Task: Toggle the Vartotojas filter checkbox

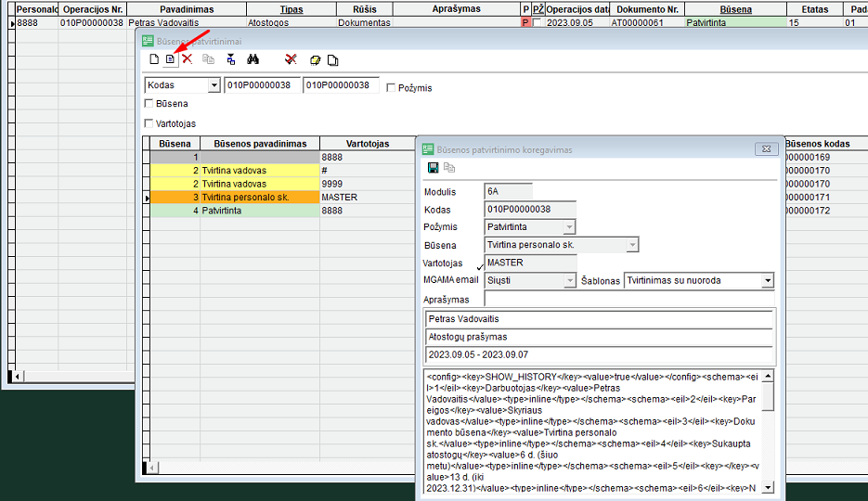Action: [149, 122]
